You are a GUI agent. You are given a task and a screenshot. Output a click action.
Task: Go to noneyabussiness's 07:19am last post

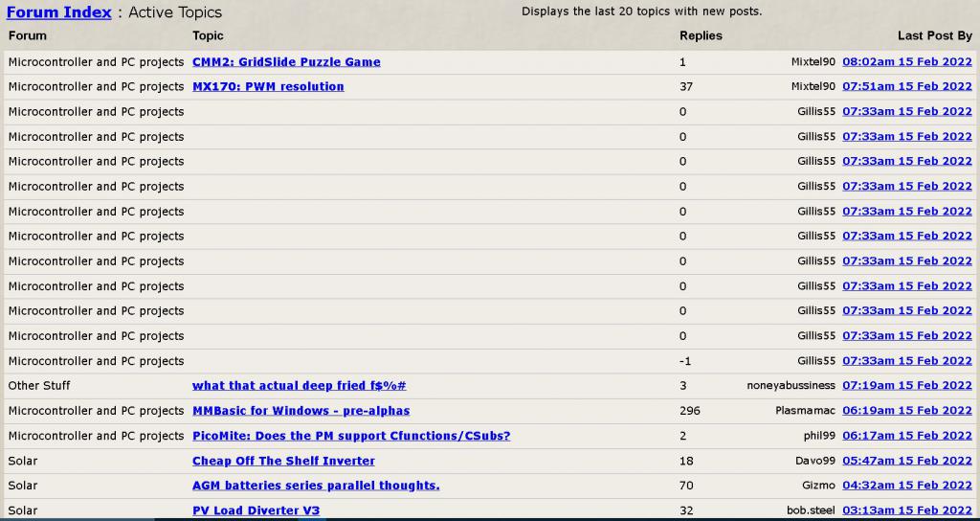(906, 386)
